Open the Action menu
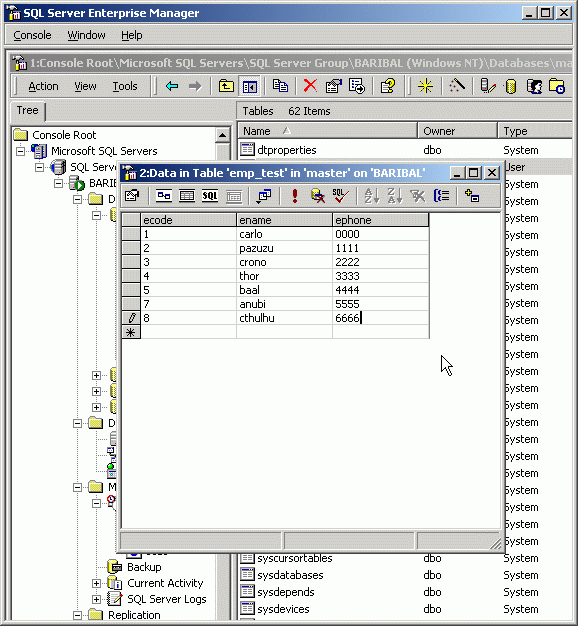 coord(43,86)
